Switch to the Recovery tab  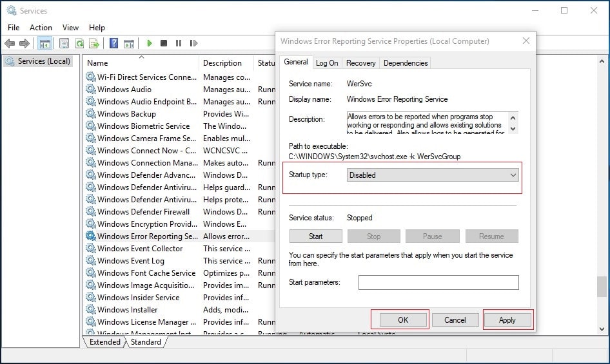coord(361,63)
